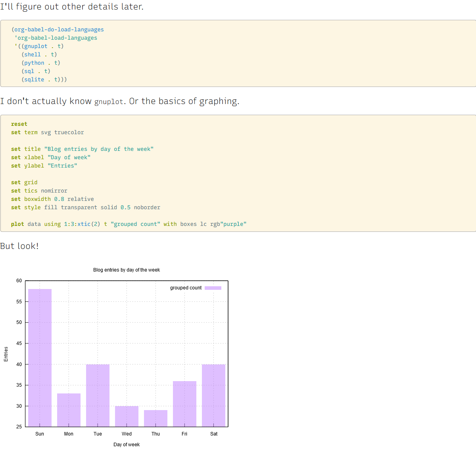
Task: Click the inline code word "gnuplot" in paragraph
Action: click(x=109, y=102)
